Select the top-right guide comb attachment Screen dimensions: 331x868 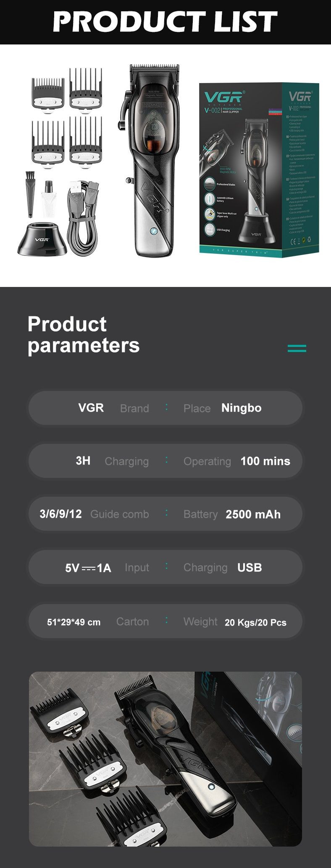pos(86,90)
